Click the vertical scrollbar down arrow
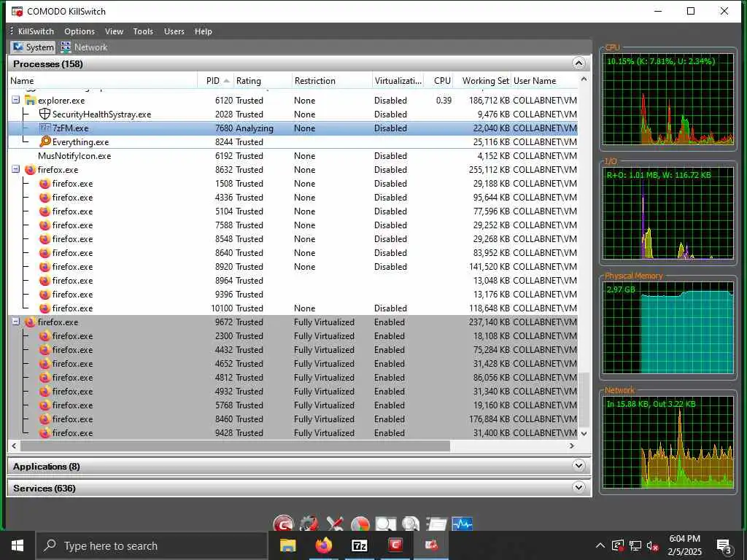Screen dimensions: 747x560 click(x=584, y=433)
